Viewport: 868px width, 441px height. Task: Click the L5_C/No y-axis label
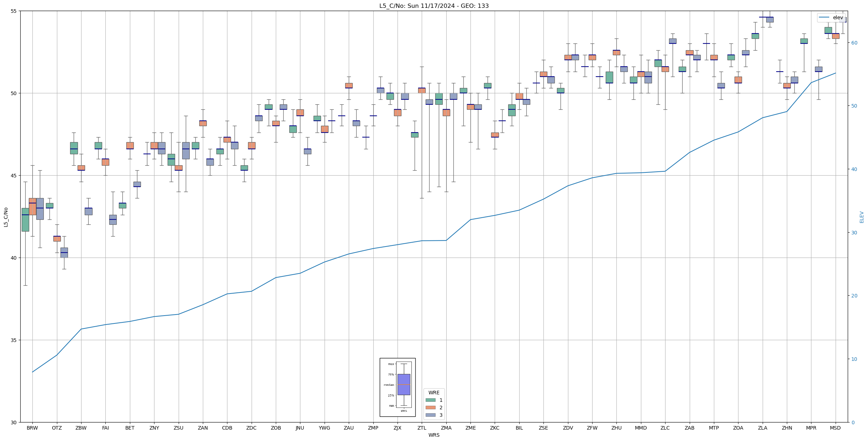6,217
